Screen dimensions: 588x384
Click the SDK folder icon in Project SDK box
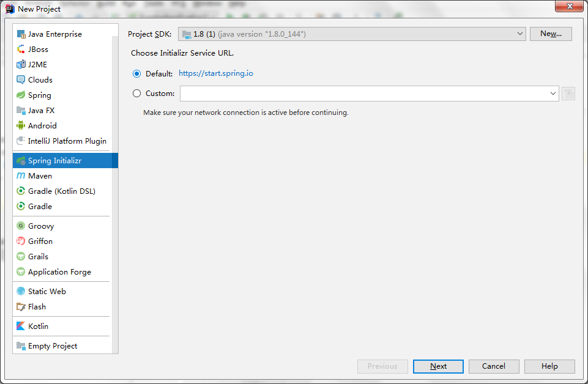click(x=187, y=34)
